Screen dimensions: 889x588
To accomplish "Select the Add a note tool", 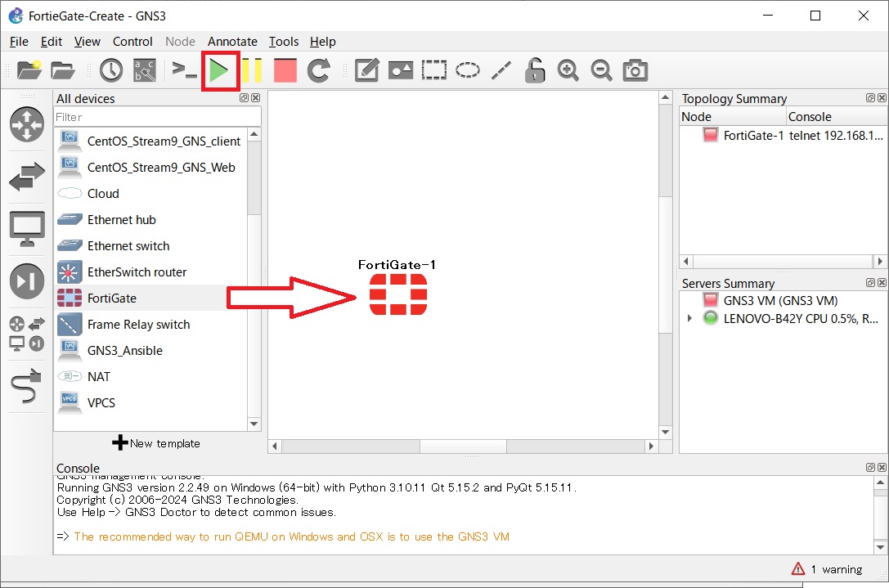I will 367,70.
